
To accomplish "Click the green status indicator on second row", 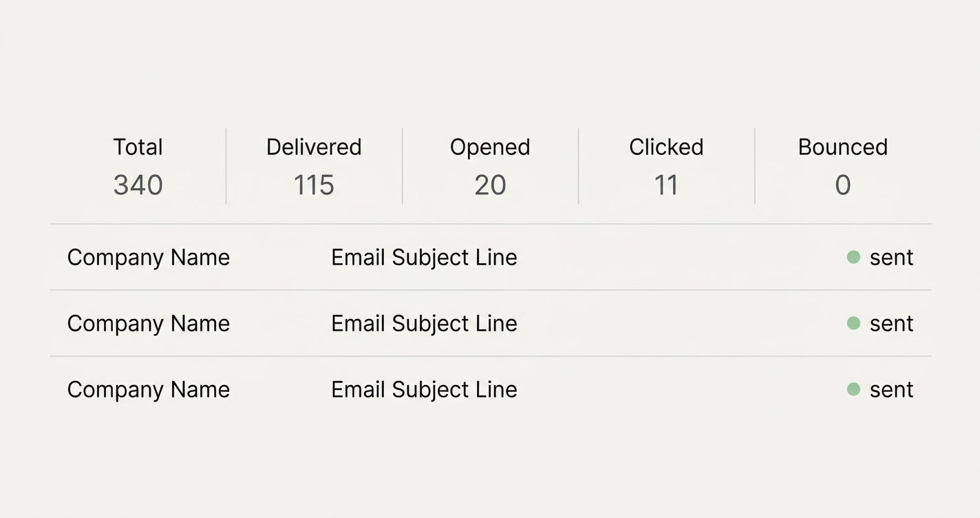I will [853, 322].
